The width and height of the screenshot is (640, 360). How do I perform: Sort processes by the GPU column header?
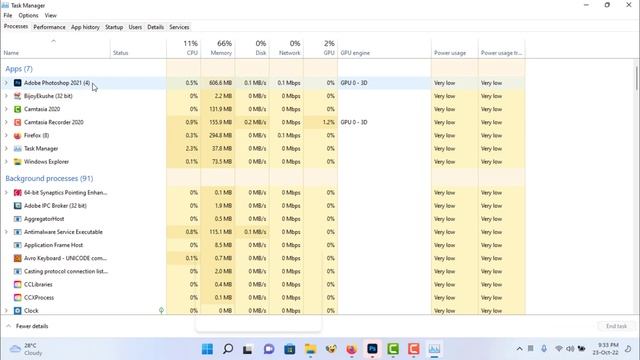click(x=321, y=48)
